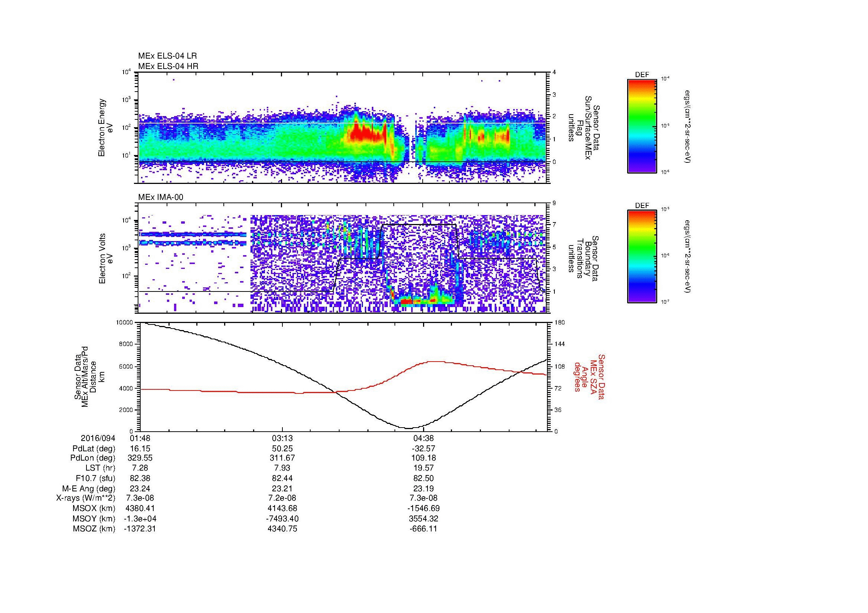
Task: Click the 'M-E Ang (deg)' row label
Action: click(x=88, y=488)
